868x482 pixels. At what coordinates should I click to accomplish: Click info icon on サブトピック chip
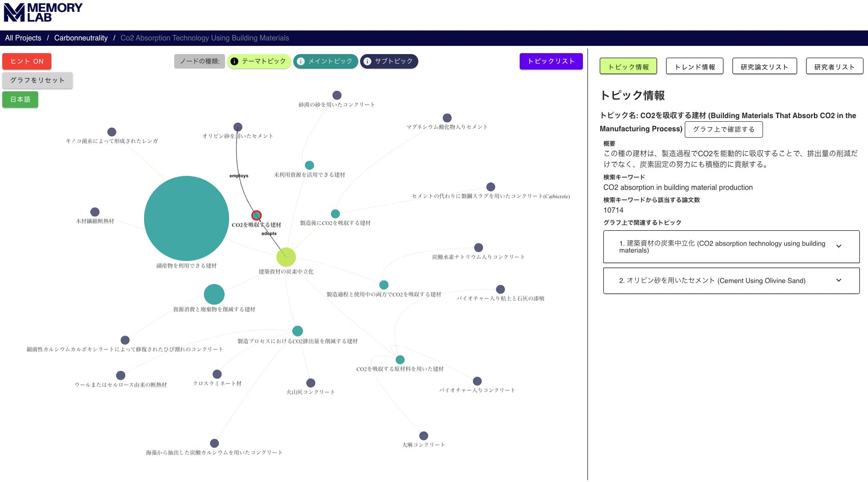click(367, 61)
